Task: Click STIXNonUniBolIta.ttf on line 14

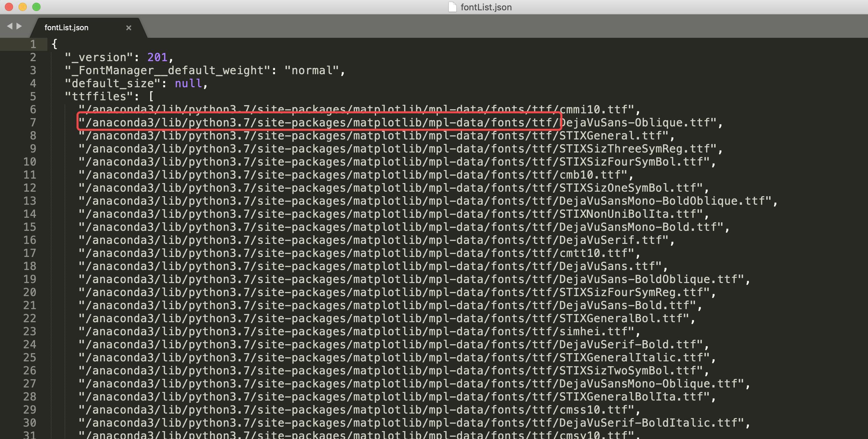Action: click(x=628, y=214)
